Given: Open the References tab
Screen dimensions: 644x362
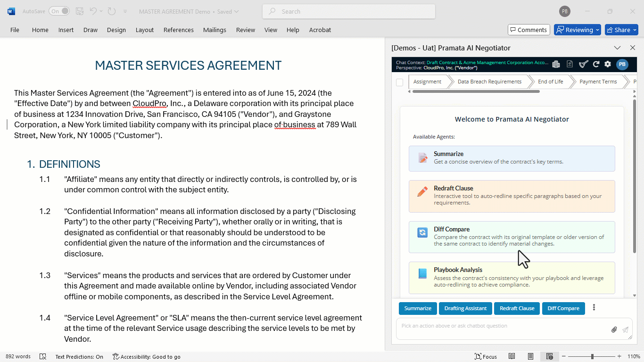Looking at the screenshot, I should (179, 30).
